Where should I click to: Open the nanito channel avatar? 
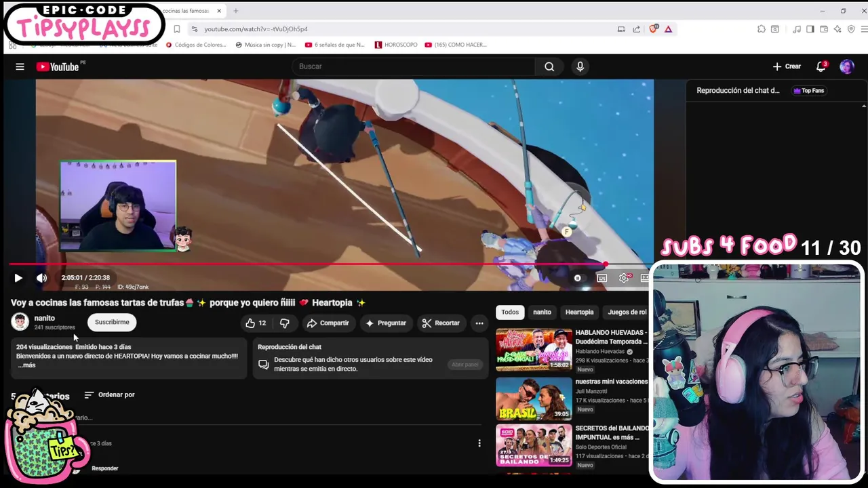20,322
